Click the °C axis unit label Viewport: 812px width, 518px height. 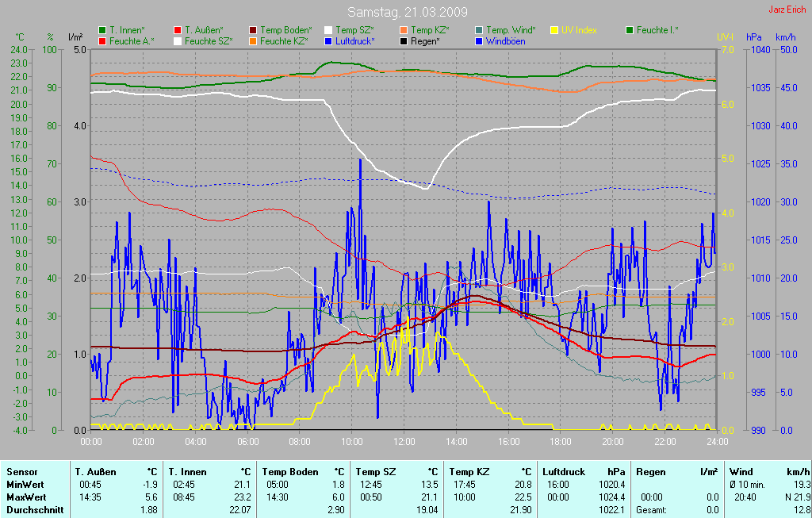point(19,37)
